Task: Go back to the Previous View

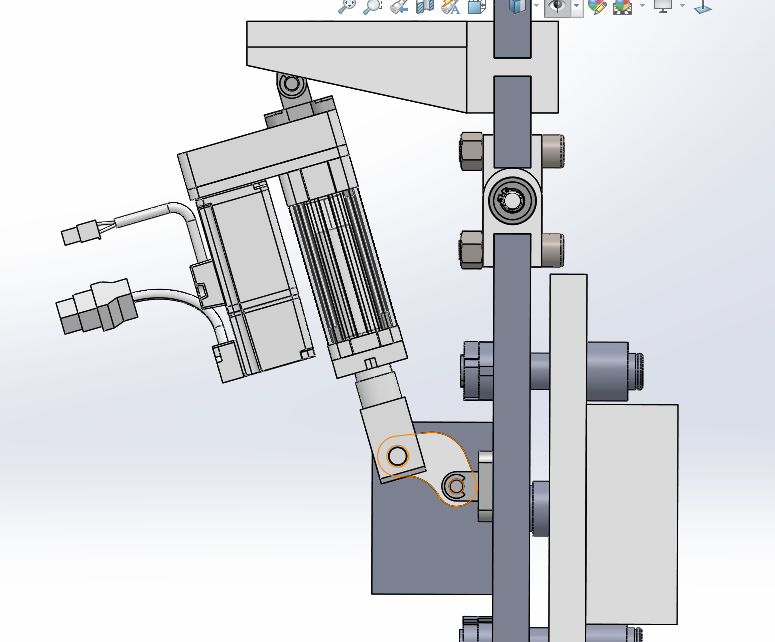Action: 398,6
